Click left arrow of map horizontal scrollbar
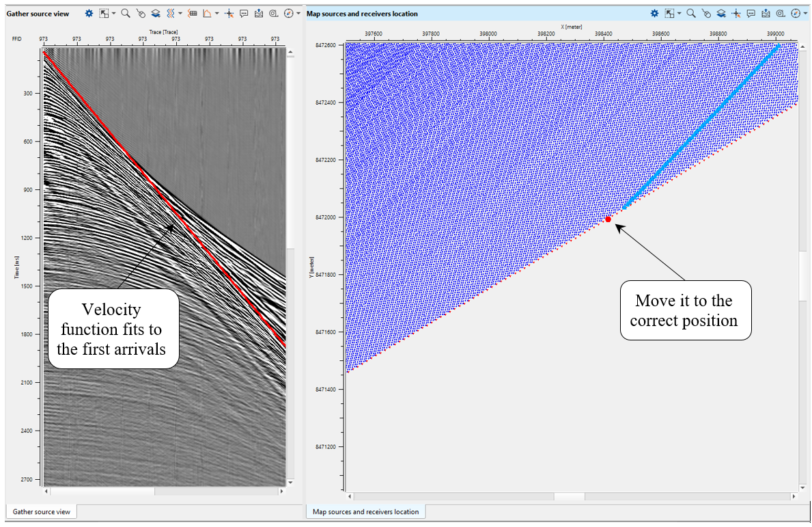Screen dimensions: 812x527 pos(350,496)
